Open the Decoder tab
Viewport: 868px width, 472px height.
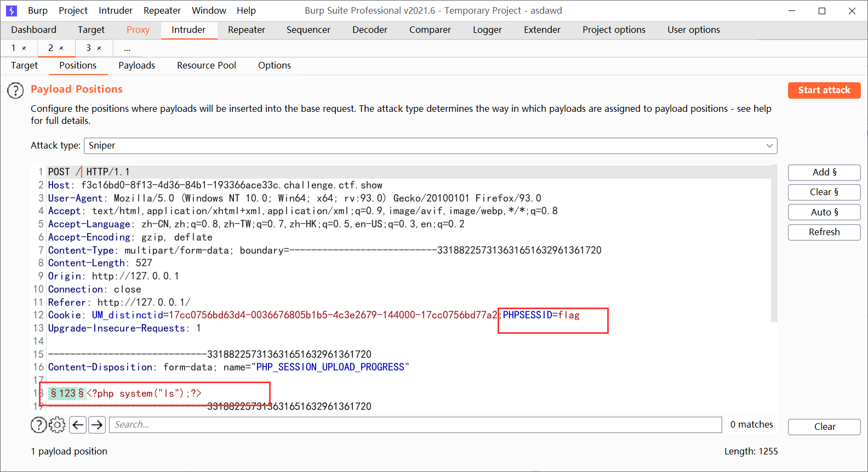click(x=370, y=30)
